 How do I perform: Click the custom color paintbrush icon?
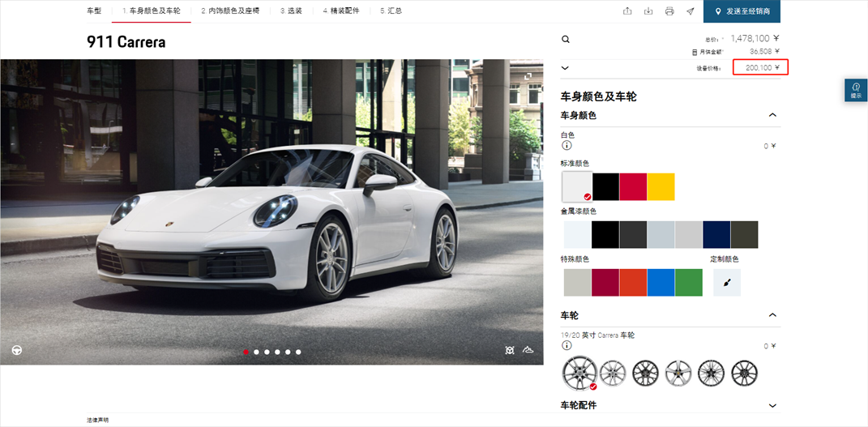727,282
